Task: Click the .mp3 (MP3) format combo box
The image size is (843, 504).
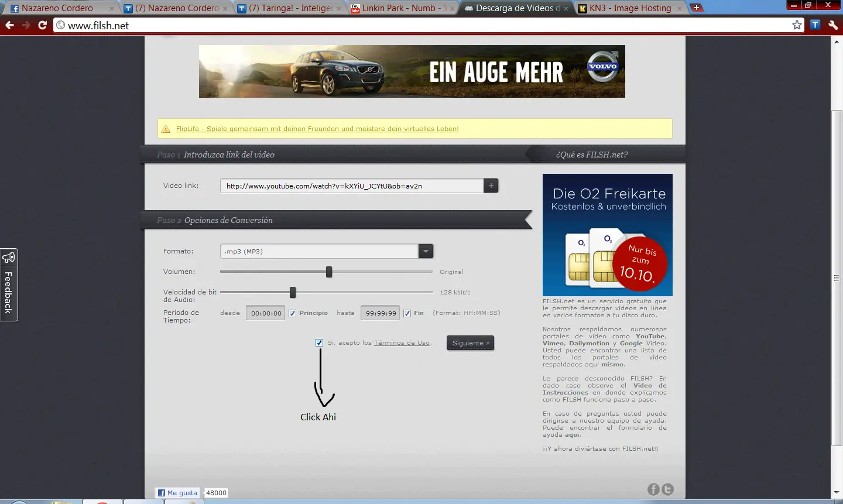Action: [x=327, y=251]
